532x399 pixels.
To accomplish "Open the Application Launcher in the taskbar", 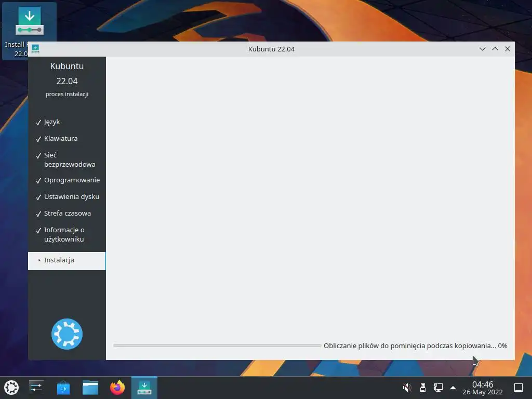I will click(11, 388).
